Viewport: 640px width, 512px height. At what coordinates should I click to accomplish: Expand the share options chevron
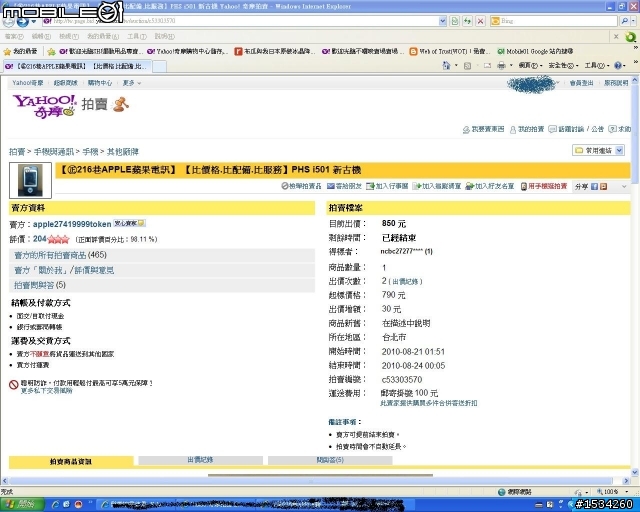pyautogui.click(x=624, y=187)
